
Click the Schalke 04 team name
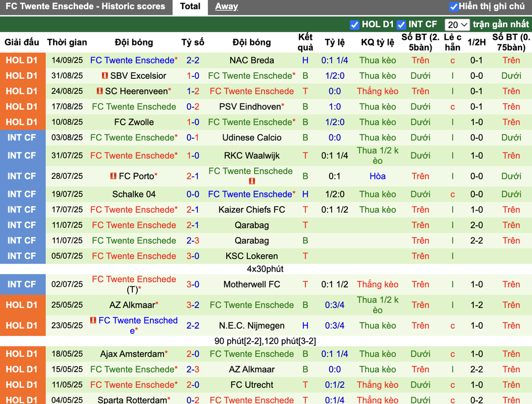(134, 194)
